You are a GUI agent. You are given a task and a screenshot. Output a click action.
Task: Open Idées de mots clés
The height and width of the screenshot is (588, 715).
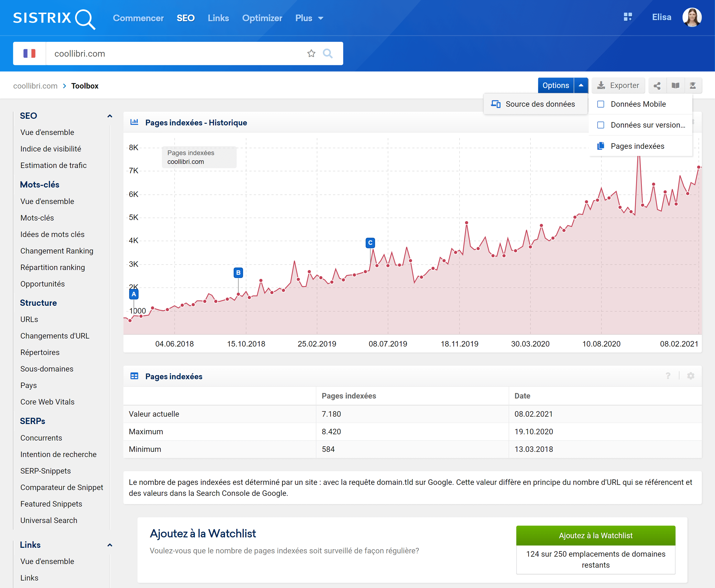click(53, 234)
